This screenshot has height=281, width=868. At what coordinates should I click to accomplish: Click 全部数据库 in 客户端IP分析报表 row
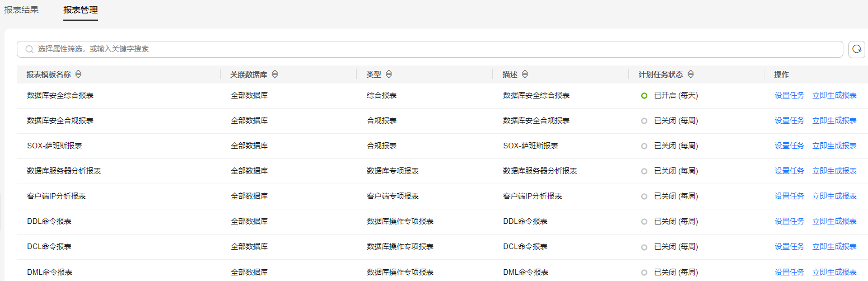(249, 196)
